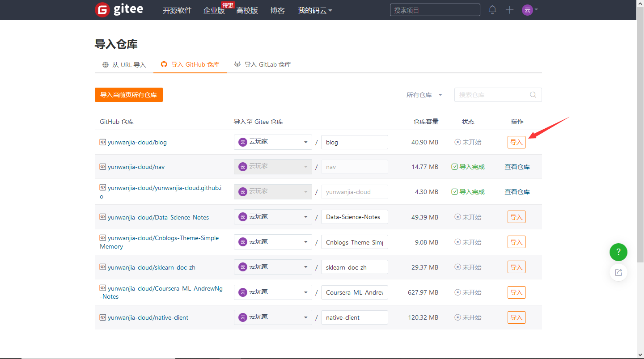
Task: Open 博客 in top navigation
Action: click(x=277, y=10)
